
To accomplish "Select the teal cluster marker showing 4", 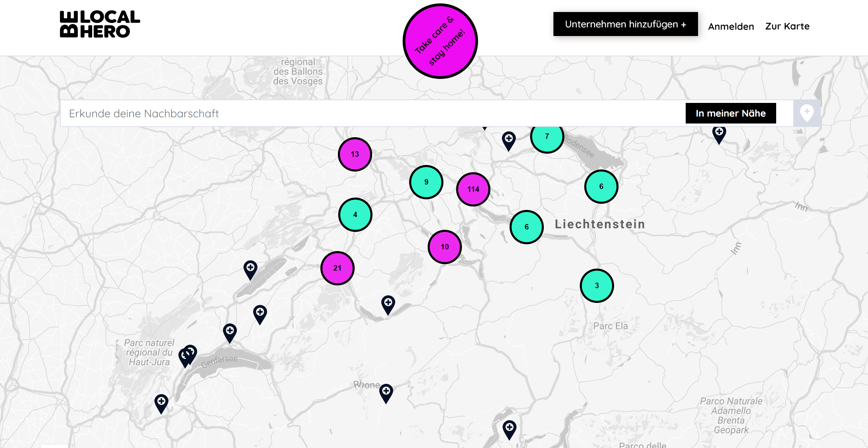I will (x=355, y=215).
